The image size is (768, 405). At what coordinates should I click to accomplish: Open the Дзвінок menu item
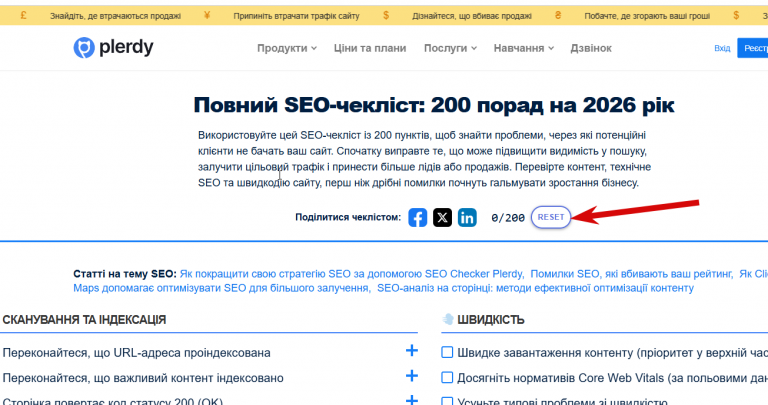(591, 48)
